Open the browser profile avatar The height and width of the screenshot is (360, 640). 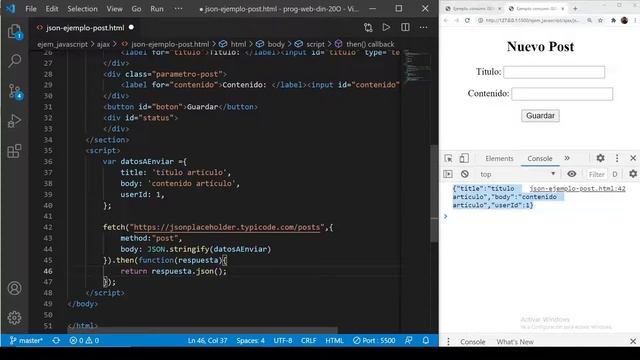click(x=624, y=20)
